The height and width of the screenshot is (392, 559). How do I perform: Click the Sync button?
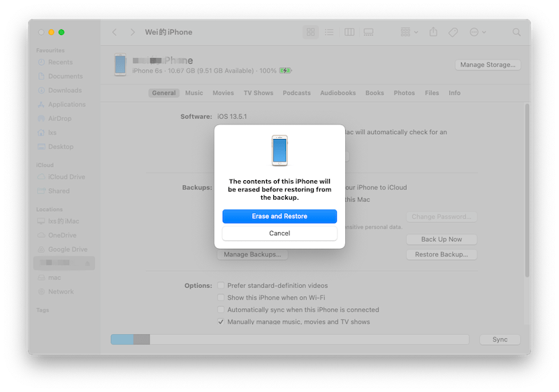click(x=500, y=340)
